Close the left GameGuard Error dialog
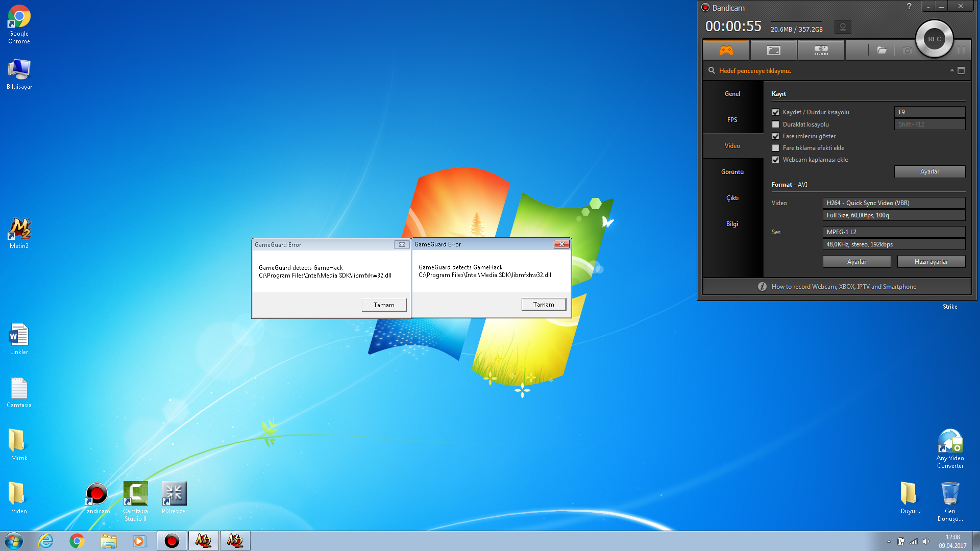 (402, 245)
